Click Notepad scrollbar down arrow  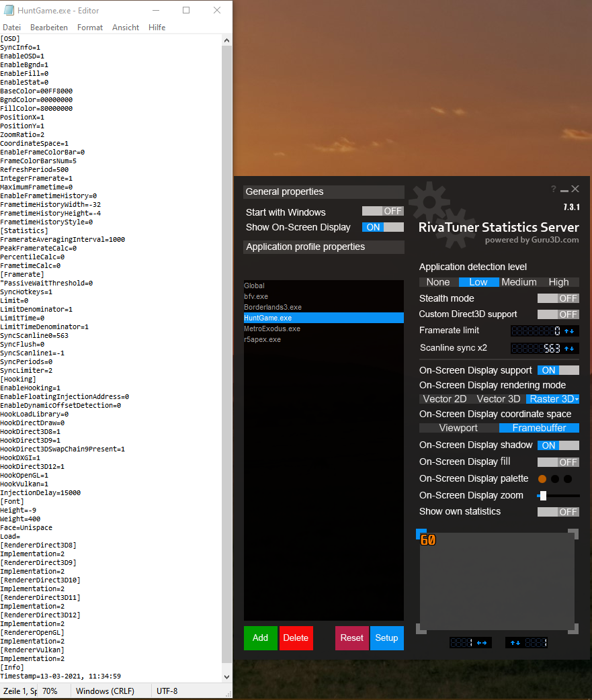(x=227, y=676)
